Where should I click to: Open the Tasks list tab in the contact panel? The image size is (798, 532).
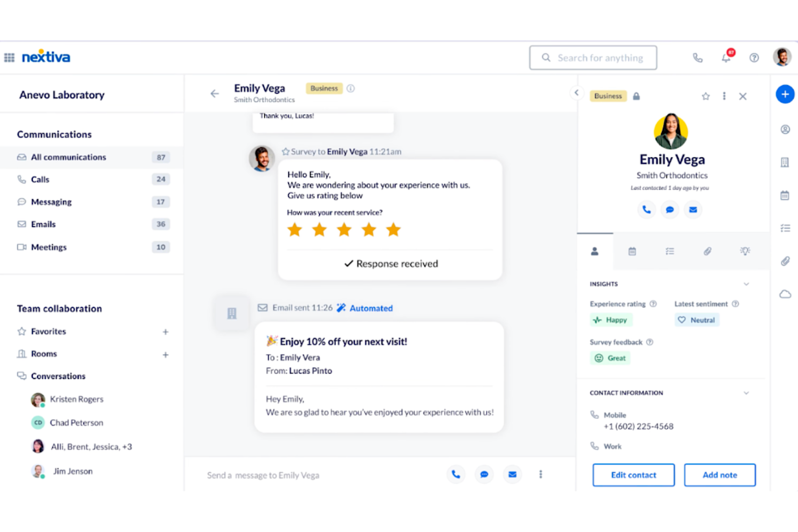[670, 251]
